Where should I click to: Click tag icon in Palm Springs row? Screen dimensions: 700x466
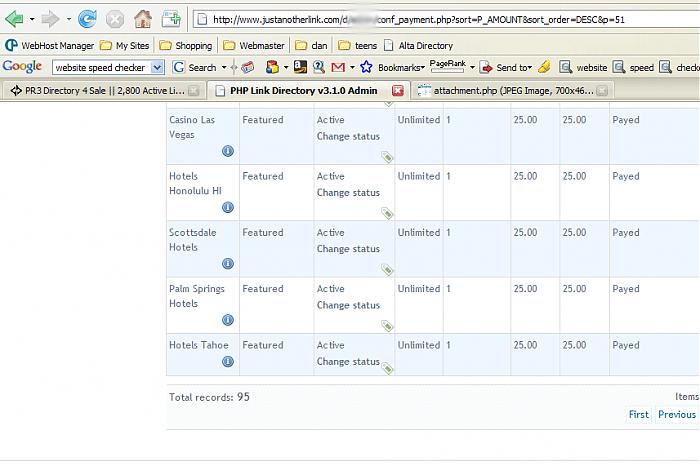(x=387, y=326)
